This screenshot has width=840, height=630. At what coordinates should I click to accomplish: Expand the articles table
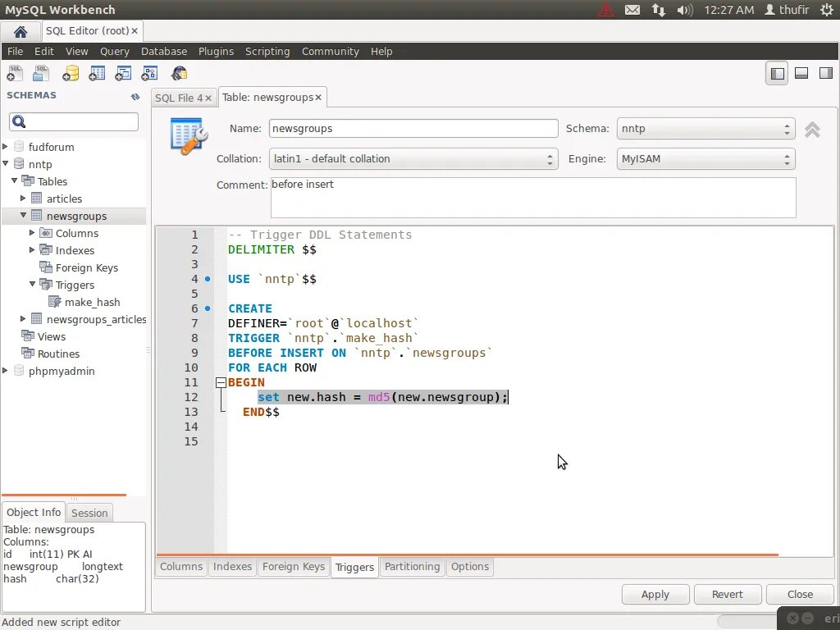pyautogui.click(x=23, y=199)
